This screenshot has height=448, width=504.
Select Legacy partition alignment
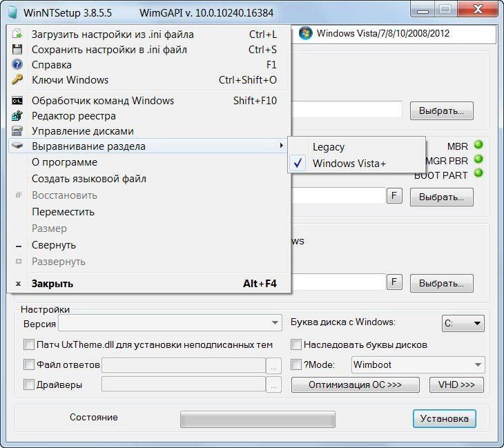pyautogui.click(x=356, y=147)
